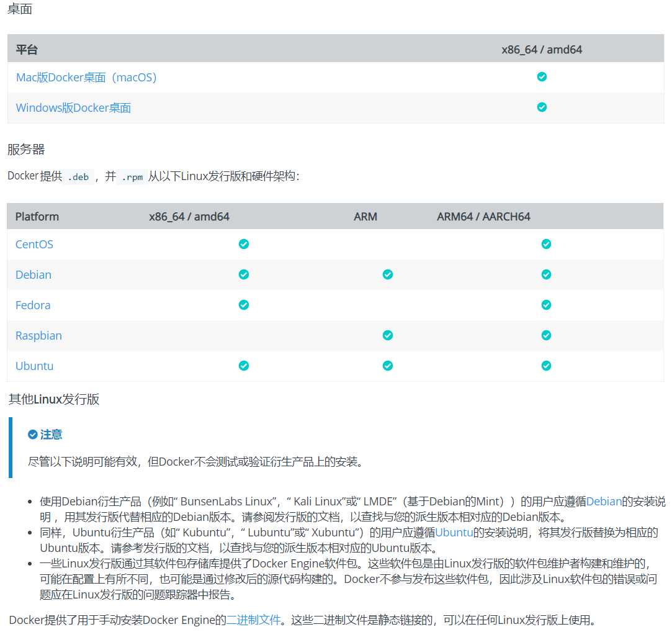Click the x86_64 / amd64 header in server table
Viewport: 672px width, 632px height.
click(x=189, y=217)
